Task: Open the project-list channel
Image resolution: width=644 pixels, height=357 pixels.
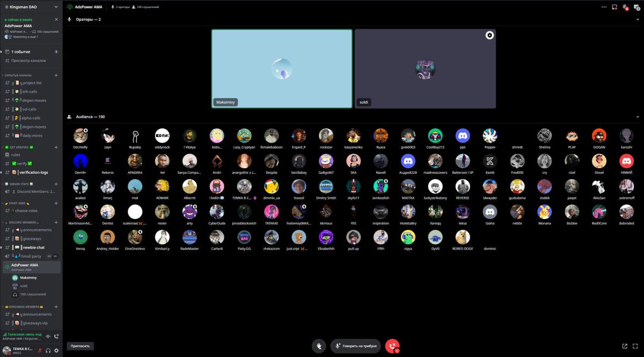Action: [x=31, y=83]
